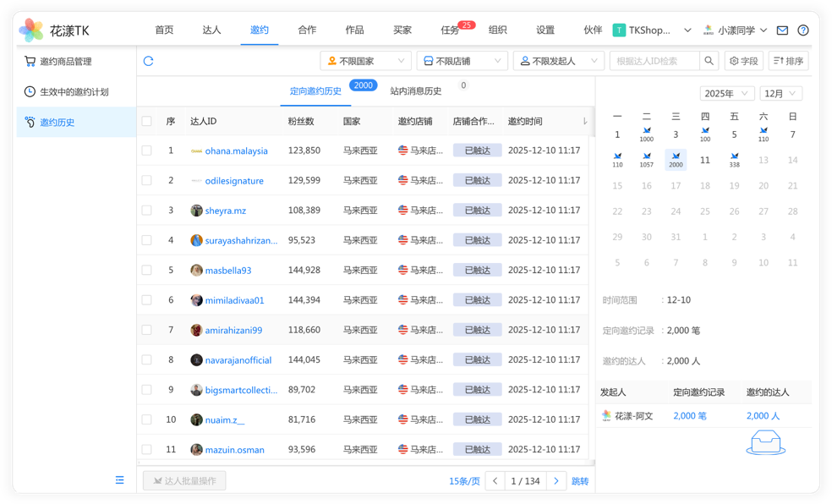The image size is (832, 504).
Task: Open the masbella93 creator link
Action: pos(227,271)
